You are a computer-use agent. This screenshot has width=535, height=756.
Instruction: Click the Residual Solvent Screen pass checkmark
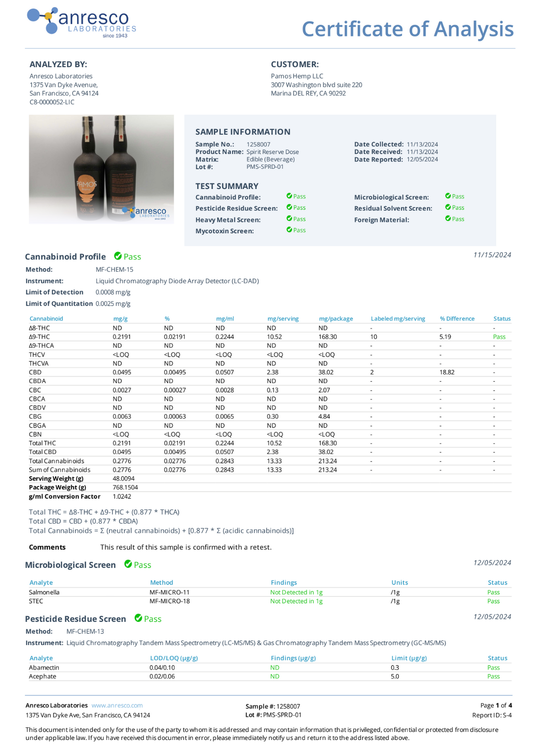coord(448,207)
